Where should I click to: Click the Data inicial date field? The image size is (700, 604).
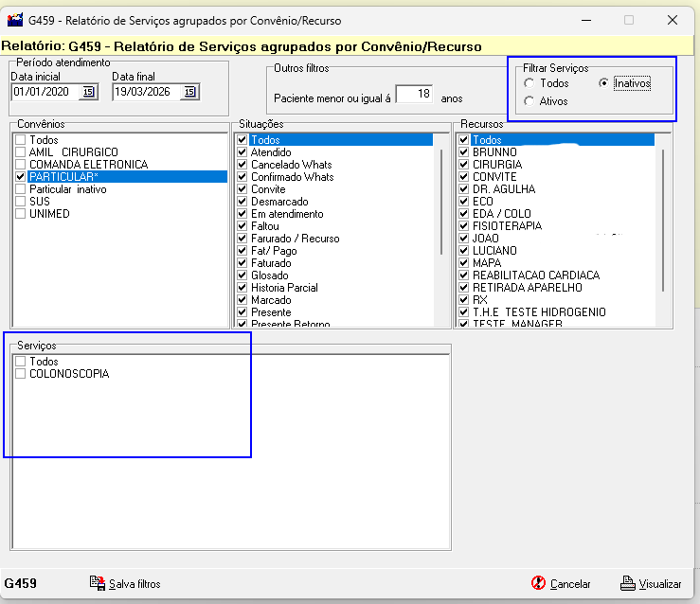point(45,92)
